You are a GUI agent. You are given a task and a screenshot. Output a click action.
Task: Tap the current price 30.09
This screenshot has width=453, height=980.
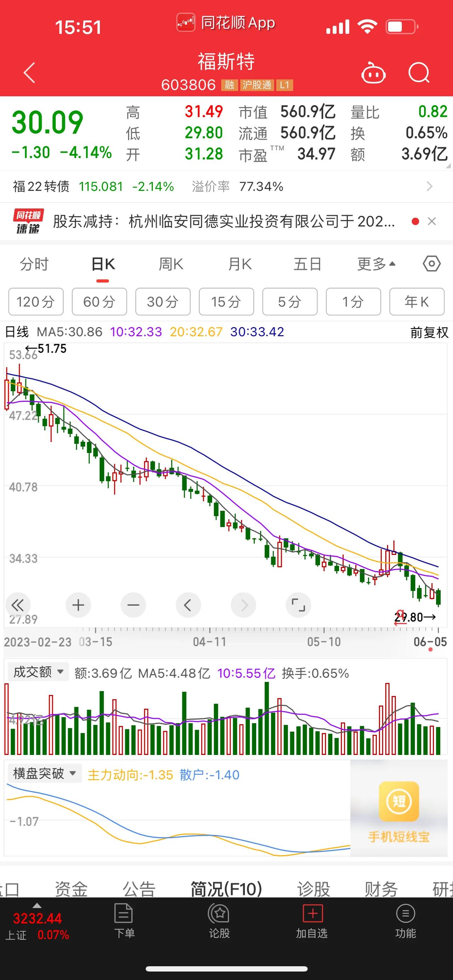(x=47, y=122)
